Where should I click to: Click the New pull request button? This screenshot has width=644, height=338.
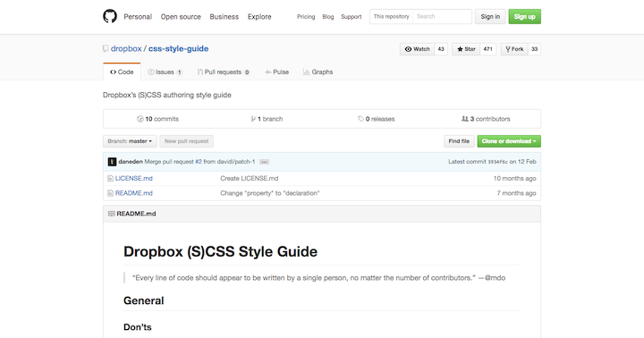click(186, 141)
